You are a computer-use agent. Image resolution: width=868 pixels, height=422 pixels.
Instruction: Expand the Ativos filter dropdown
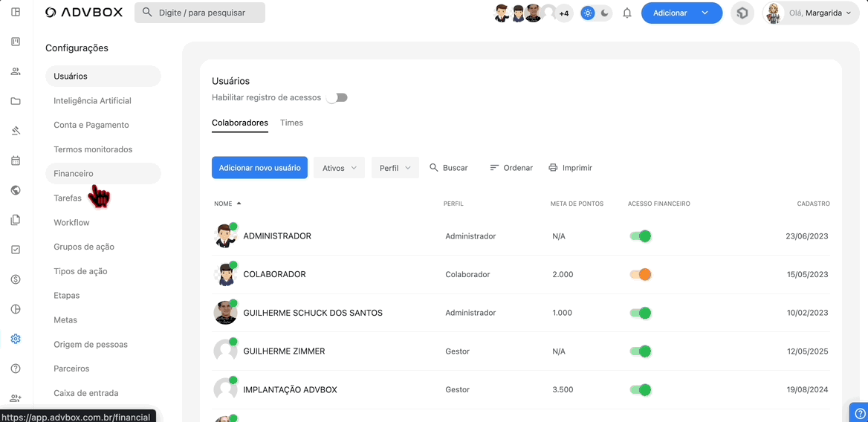[x=339, y=168]
